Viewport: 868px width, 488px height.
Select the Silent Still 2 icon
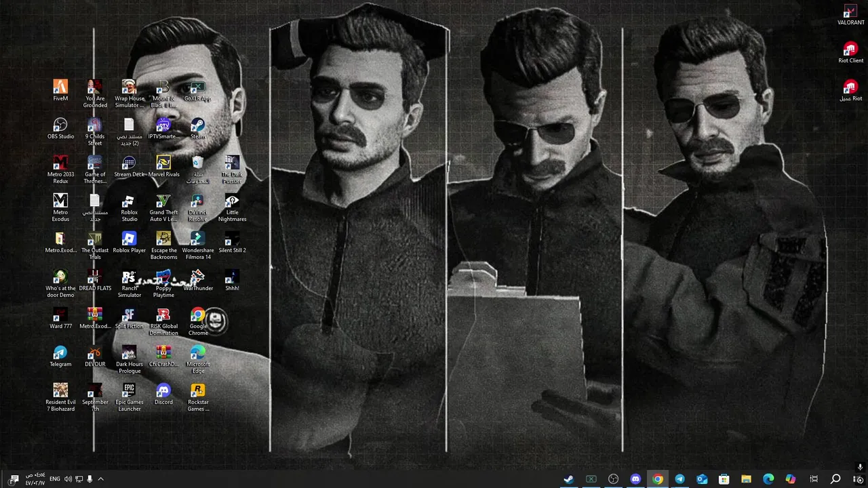click(232, 242)
